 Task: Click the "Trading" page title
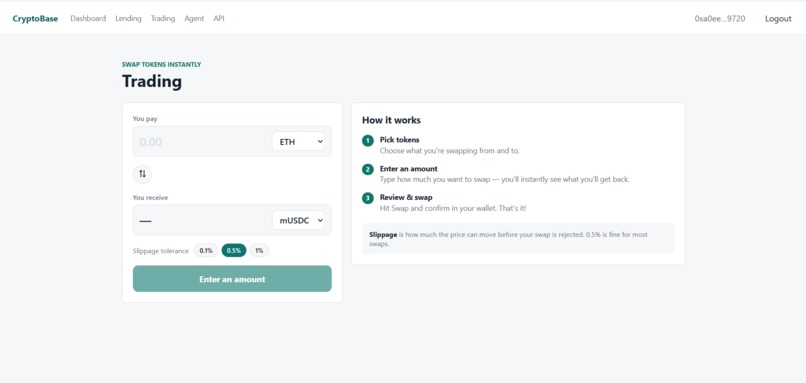(x=152, y=81)
